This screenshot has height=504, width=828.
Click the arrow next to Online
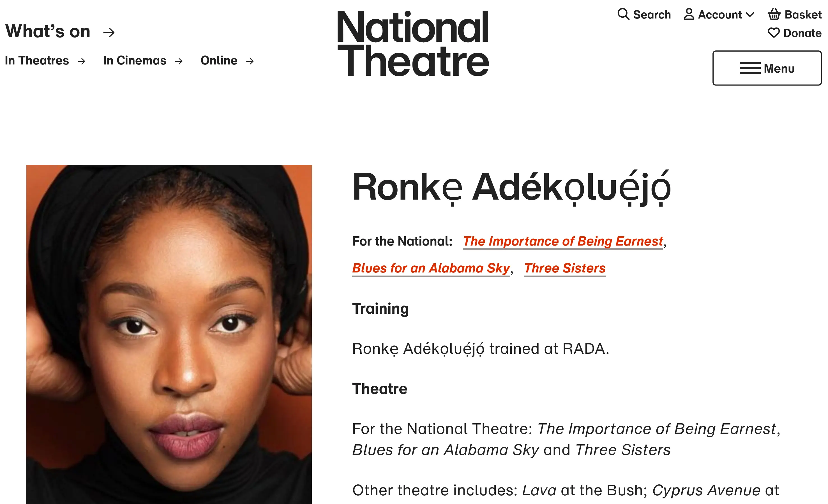pyautogui.click(x=250, y=61)
